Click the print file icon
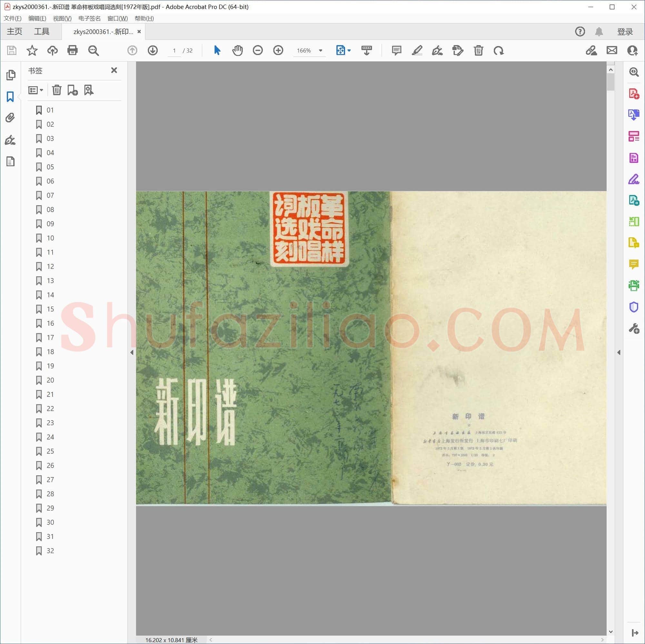Viewport: 645px width, 644px height. (73, 50)
